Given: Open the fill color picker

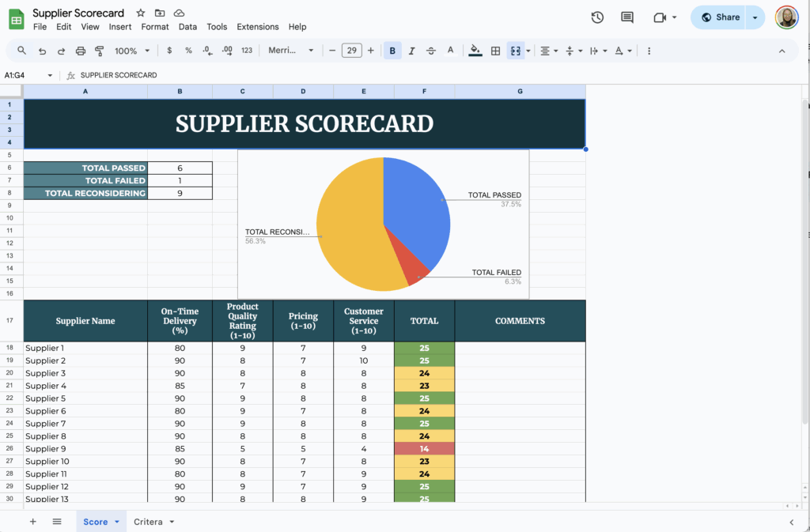Looking at the screenshot, I should click(x=474, y=50).
